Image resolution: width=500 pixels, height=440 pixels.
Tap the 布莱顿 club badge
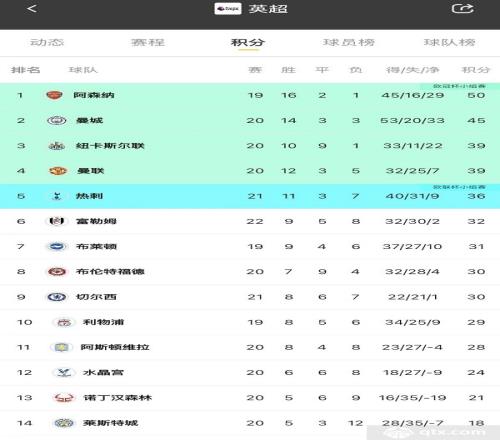click(x=57, y=247)
